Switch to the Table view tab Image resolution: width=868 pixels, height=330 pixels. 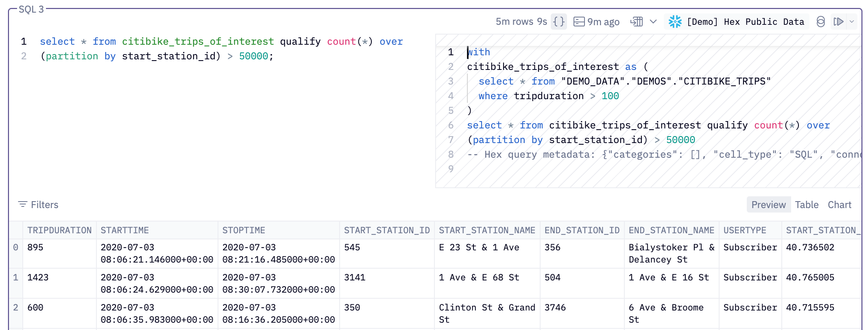point(807,205)
